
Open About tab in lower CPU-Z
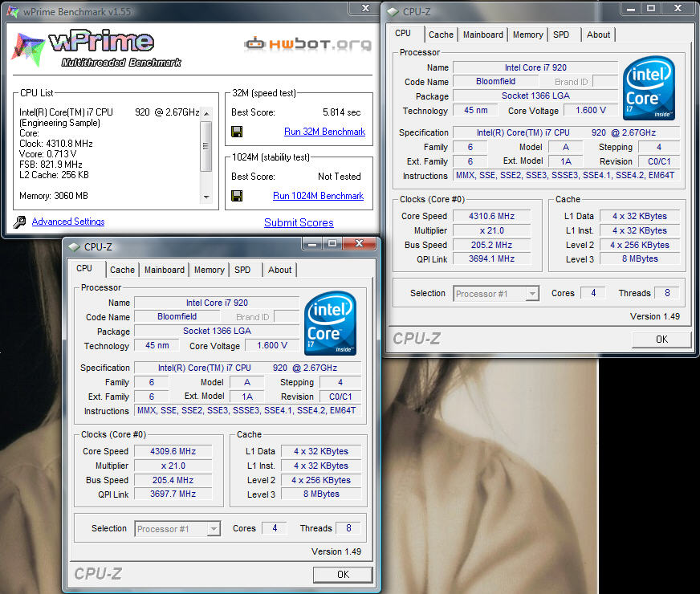pos(279,270)
